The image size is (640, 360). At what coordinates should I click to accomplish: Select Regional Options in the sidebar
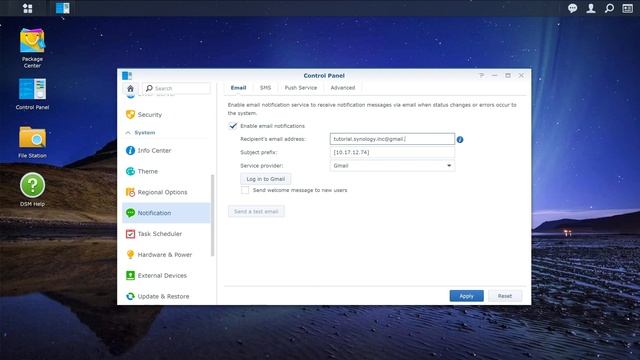(167, 192)
